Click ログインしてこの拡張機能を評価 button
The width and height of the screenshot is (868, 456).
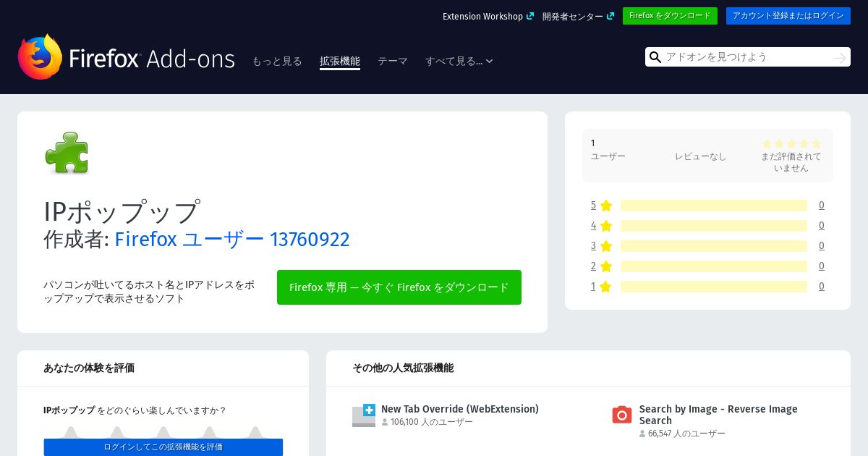click(163, 447)
